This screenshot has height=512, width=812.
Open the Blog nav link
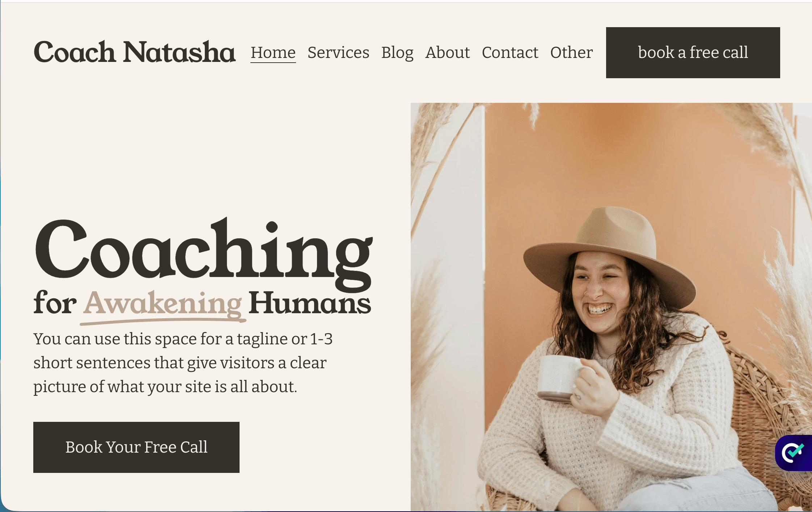point(397,53)
